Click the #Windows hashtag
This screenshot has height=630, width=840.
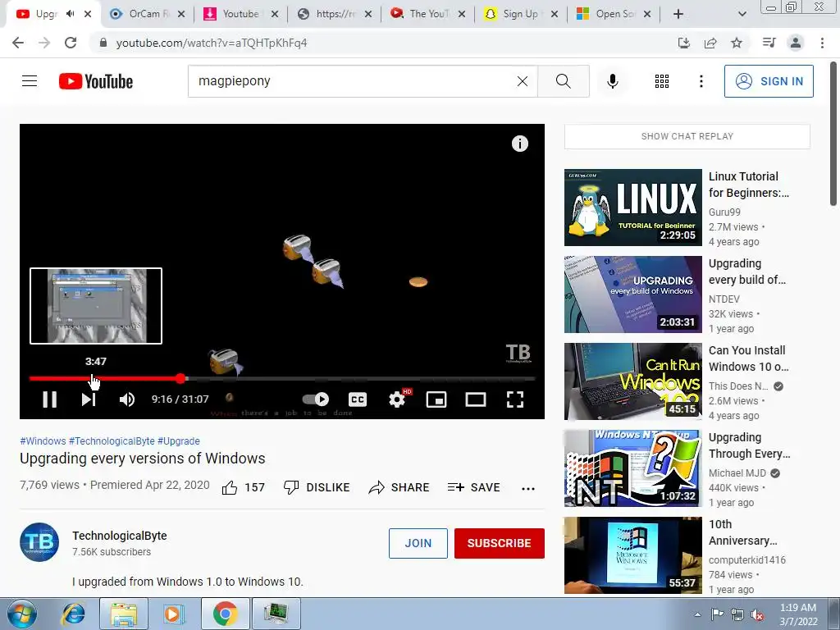coord(43,441)
